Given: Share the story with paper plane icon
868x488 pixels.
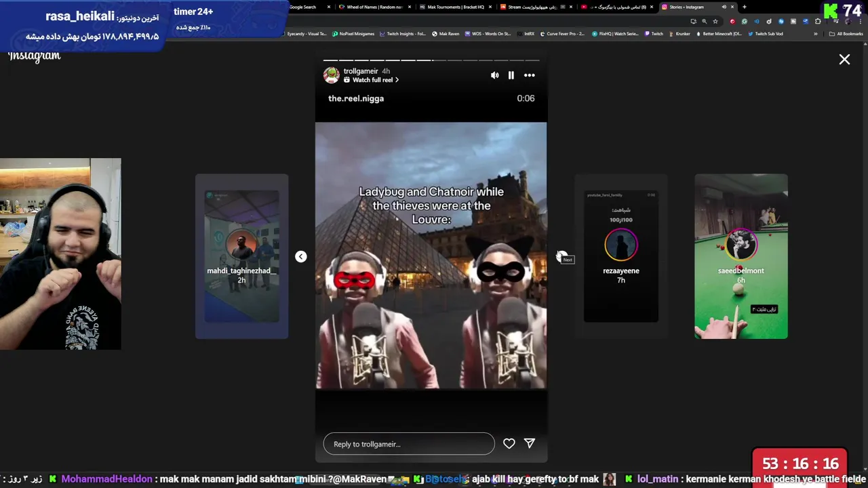Looking at the screenshot, I should [530, 443].
